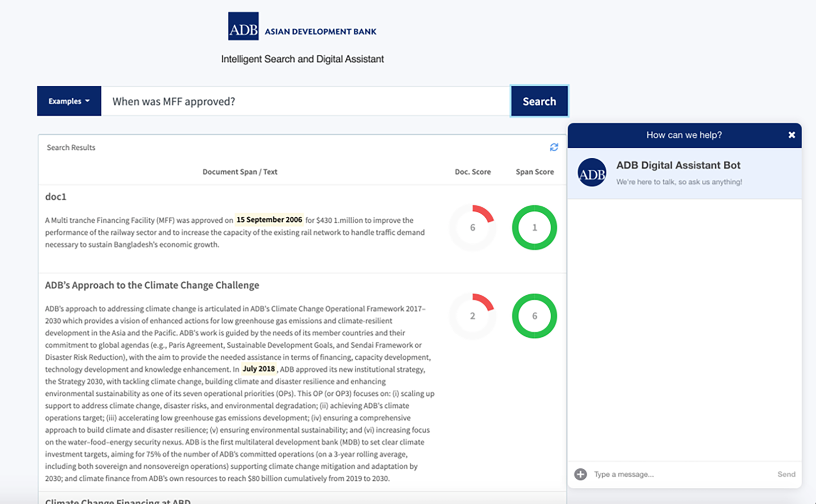The height and width of the screenshot is (504, 816).
Task: Click Climate Change span score ring showing 6
Action: 534,316
